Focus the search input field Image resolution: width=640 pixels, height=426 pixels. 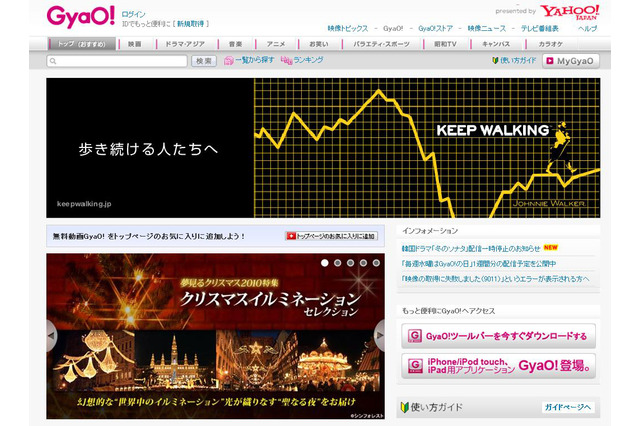tap(116, 61)
